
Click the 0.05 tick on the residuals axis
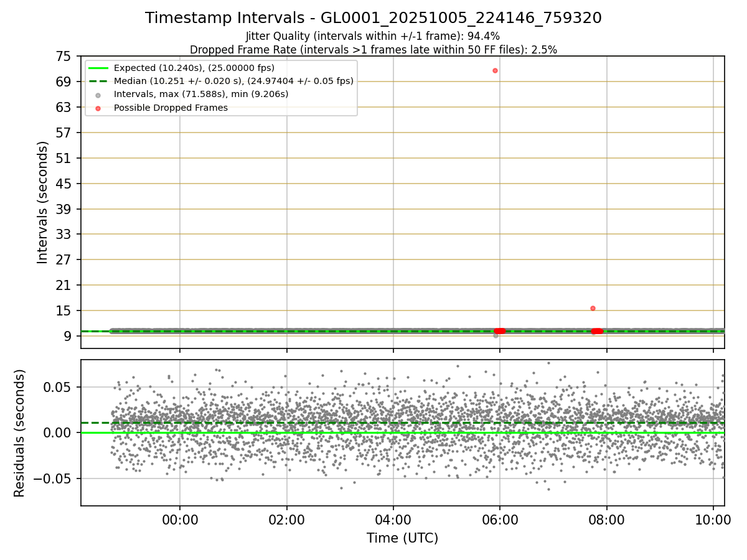57,387
